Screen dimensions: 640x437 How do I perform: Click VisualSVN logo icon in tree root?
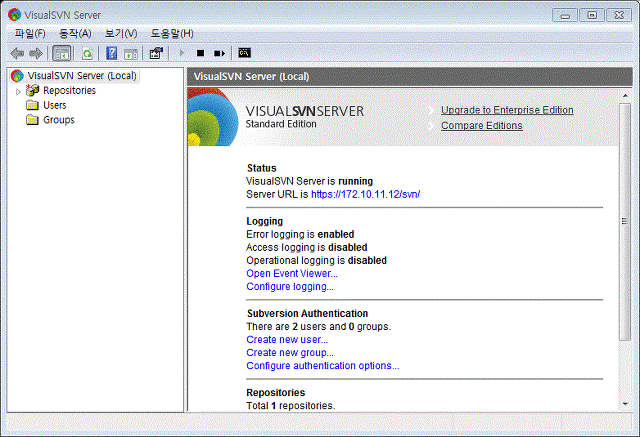17,75
